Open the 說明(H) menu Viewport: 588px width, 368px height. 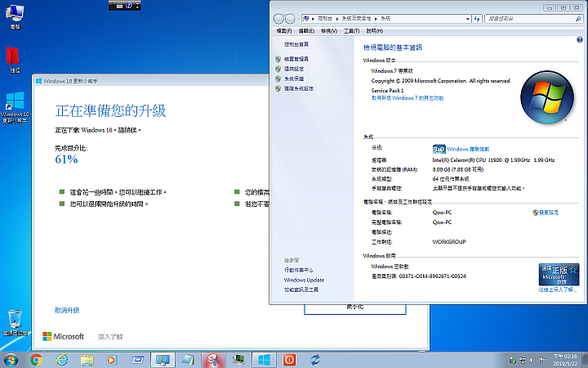(375, 31)
